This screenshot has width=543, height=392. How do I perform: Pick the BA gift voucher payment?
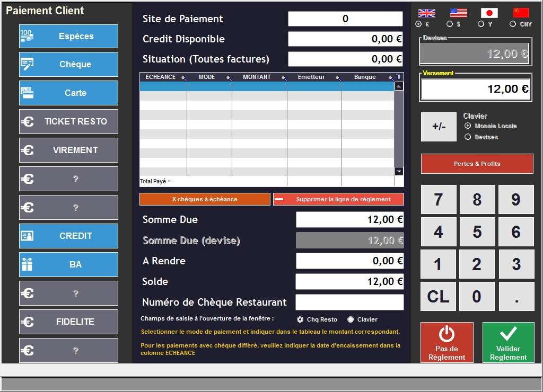pyautogui.click(x=68, y=264)
